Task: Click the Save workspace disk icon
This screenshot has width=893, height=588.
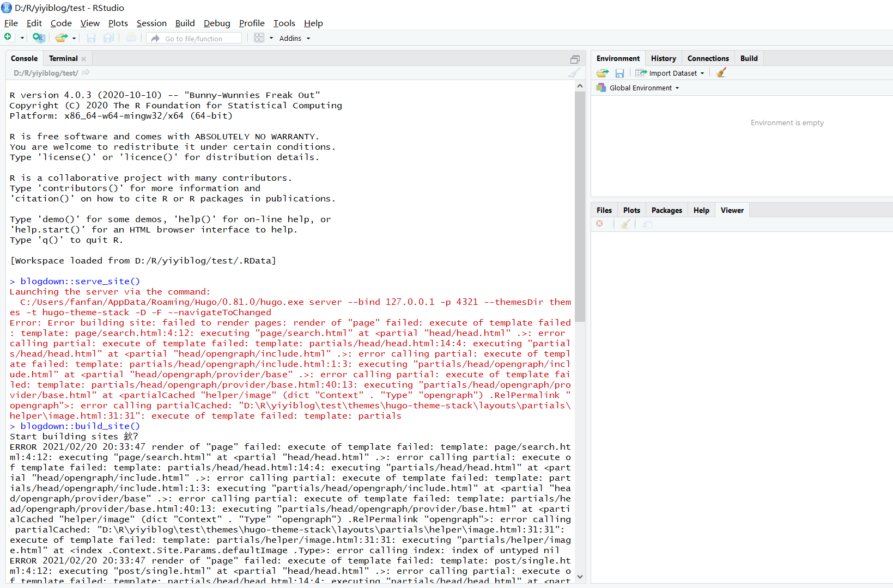Action: 619,73
